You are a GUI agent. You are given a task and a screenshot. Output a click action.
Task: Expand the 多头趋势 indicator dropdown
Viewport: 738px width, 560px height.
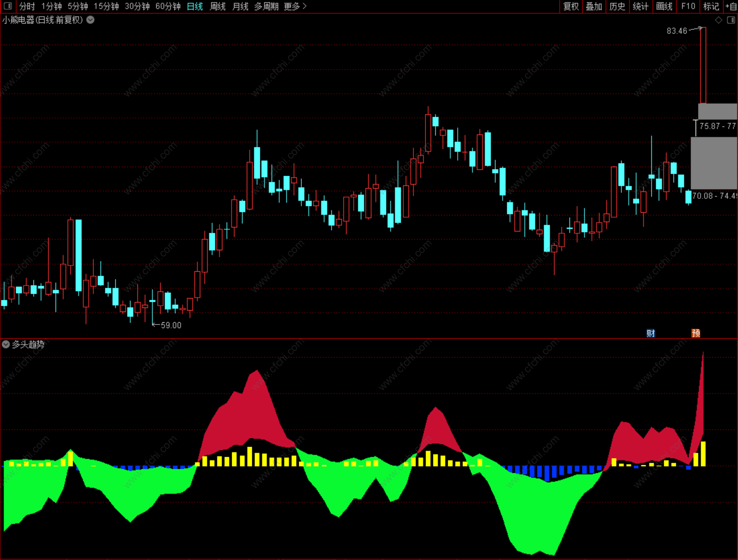tap(6, 344)
